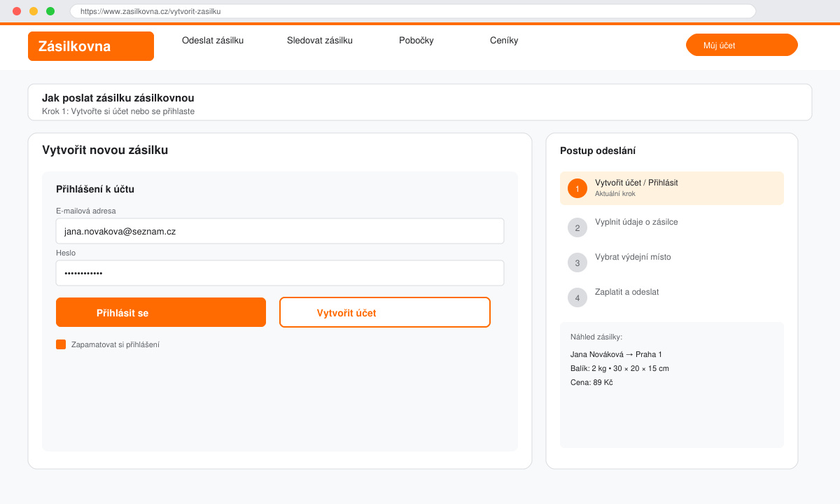
Task: Click the green maximize window button
Action: pos(50,11)
